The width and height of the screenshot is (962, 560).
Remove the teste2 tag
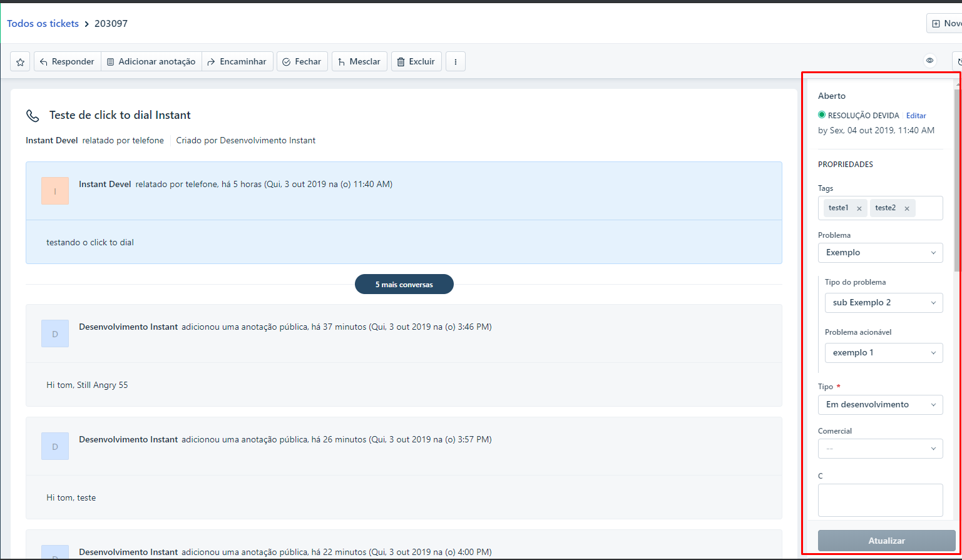click(x=907, y=208)
